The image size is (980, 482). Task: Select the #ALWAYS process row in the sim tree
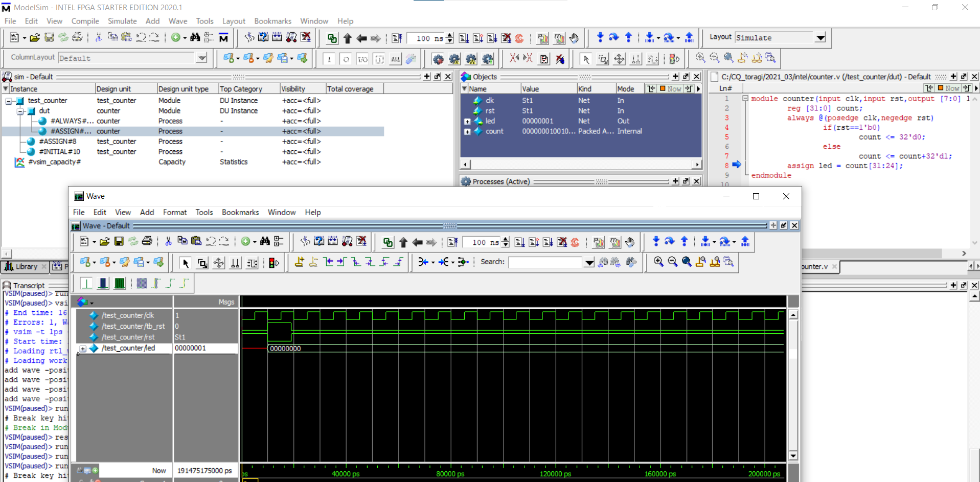pos(72,121)
